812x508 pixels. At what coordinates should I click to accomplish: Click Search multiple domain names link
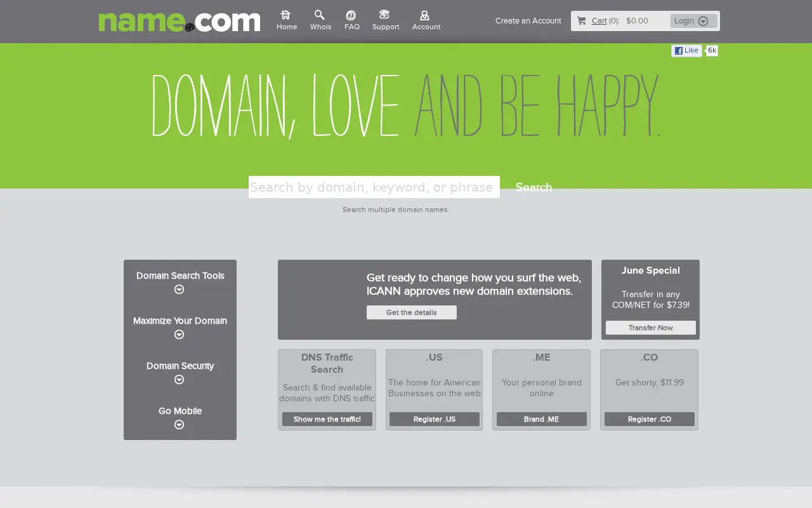(395, 210)
